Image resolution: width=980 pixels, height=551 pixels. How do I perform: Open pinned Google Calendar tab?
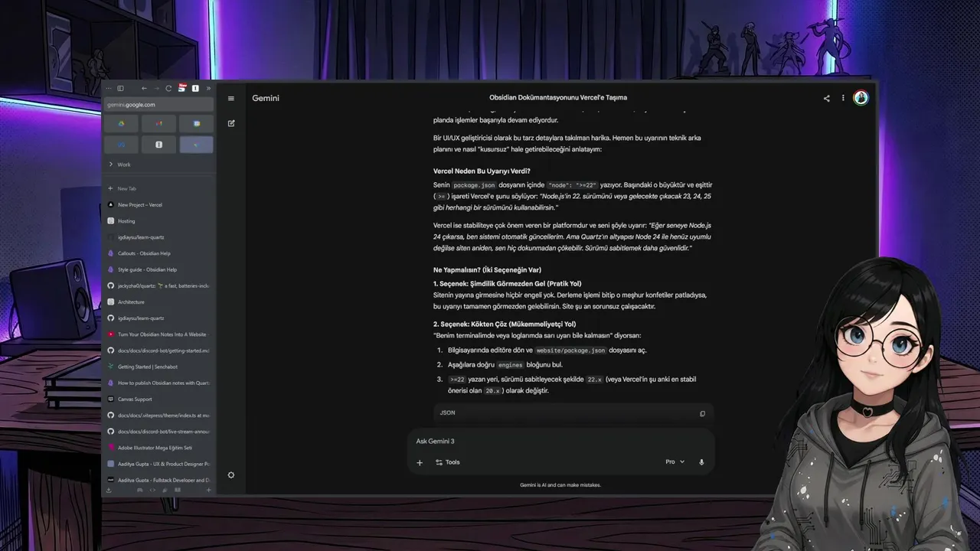[197, 123]
